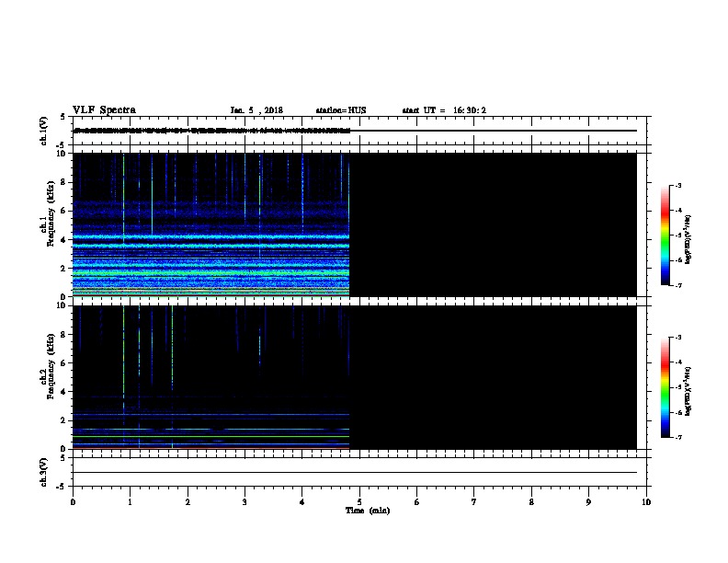Select the date text "Jan. 5 , 2018"
The width and height of the screenshot is (728, 563).
click(256, 110)
